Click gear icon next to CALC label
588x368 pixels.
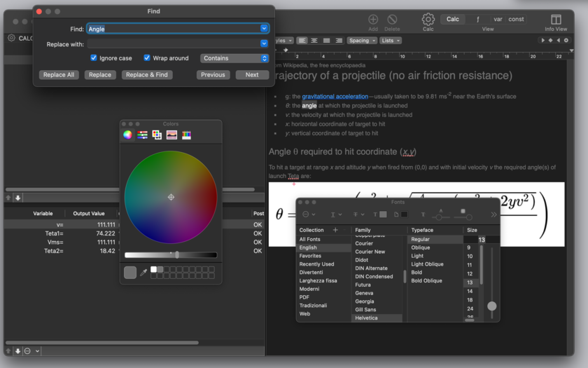(x=12, y=38)
